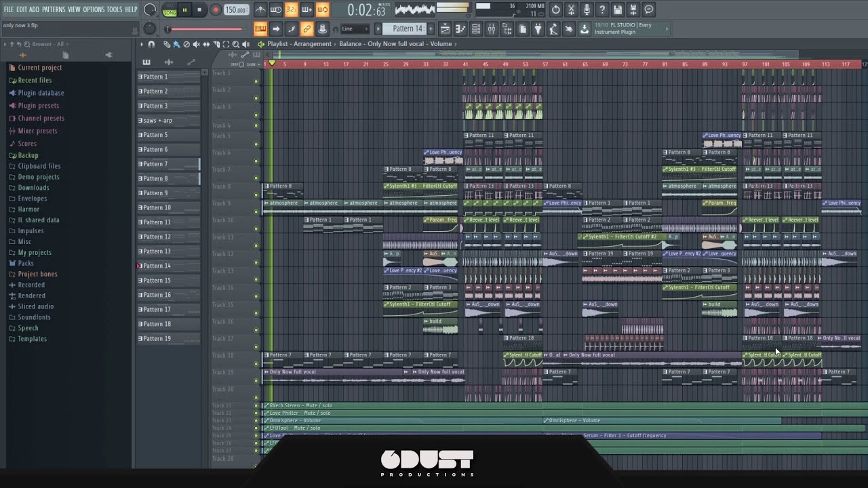Open the help question mark icon
Image resolution: width=868 pixels, height=488 pixels.
pyautogui.click(x=602, y=9)
